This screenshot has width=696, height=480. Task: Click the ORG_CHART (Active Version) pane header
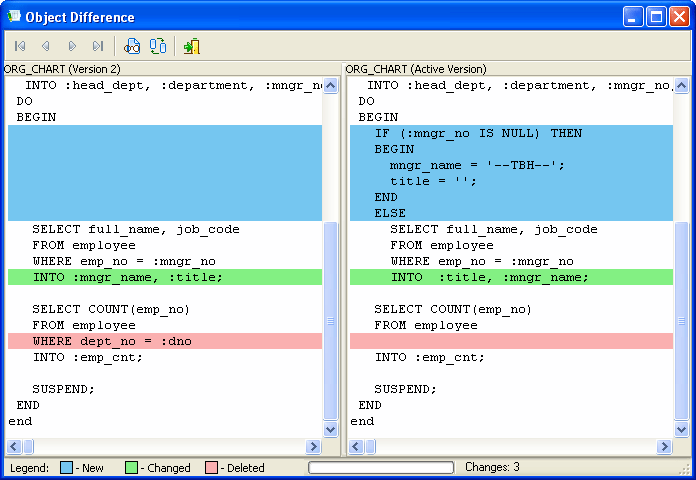pos(416,69)
